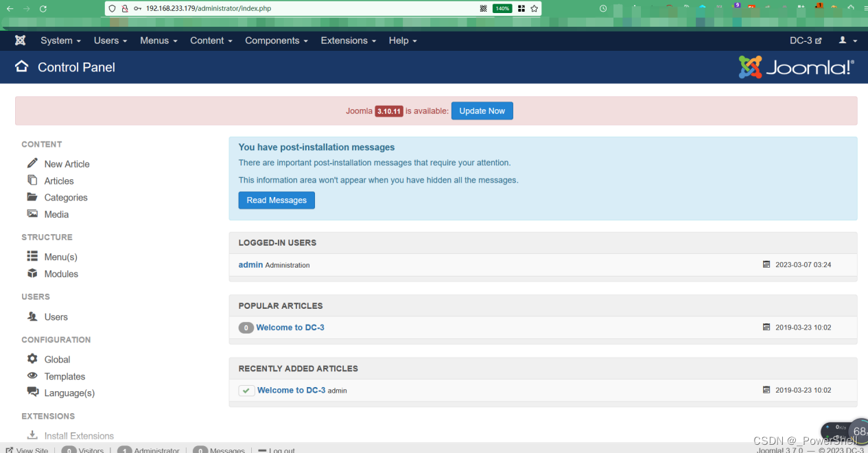Viewport: 868px width, 453px height.
Task: Click the shield tracking protection icon
Action: [113, 8]
